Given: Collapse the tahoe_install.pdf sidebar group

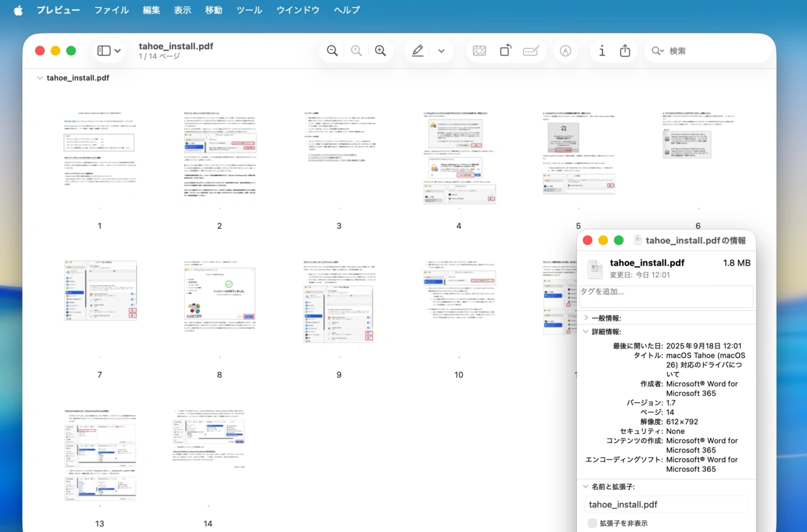Looking at the screenshot, I should click(x=39, y=78).
